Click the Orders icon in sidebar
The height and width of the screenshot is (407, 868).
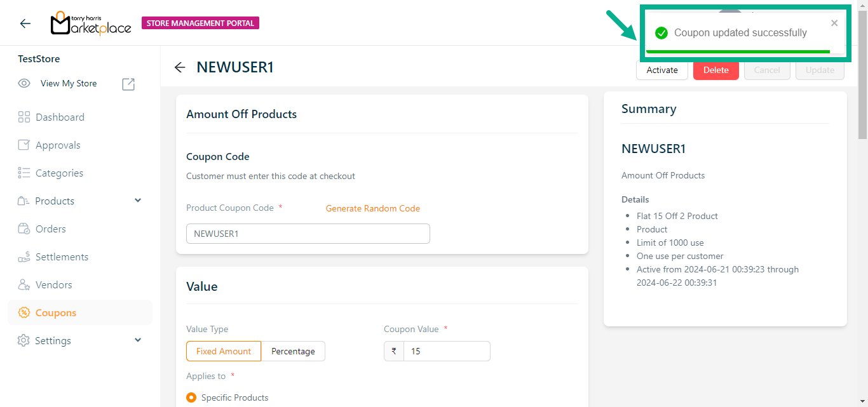(24, 229)
